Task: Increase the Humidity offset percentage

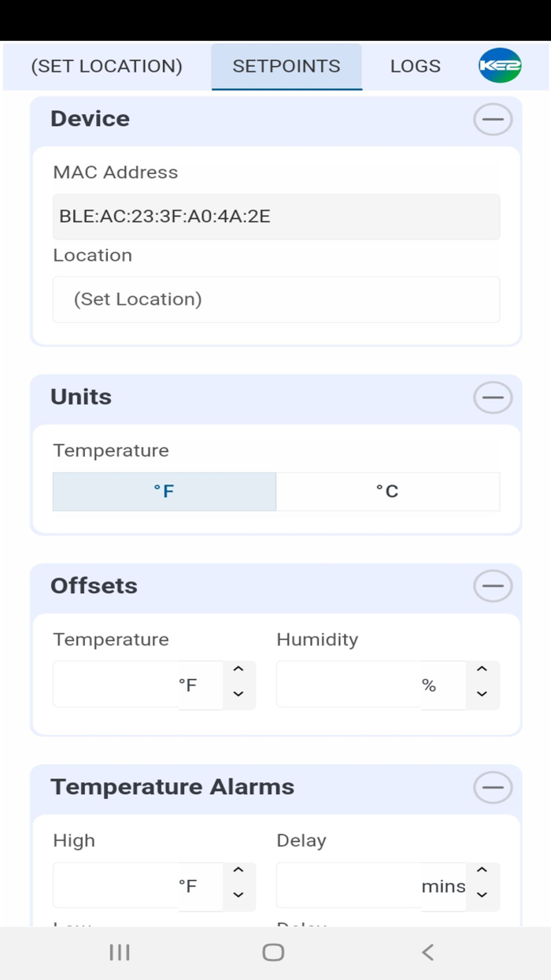Action: [x=482, y=670]
